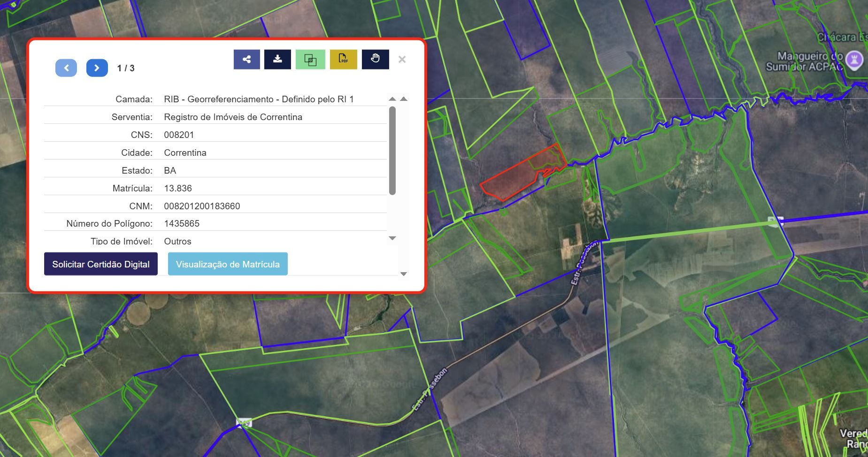
Task: Click the 1 / 3 result counter
Action: click(x=126, y=68)
